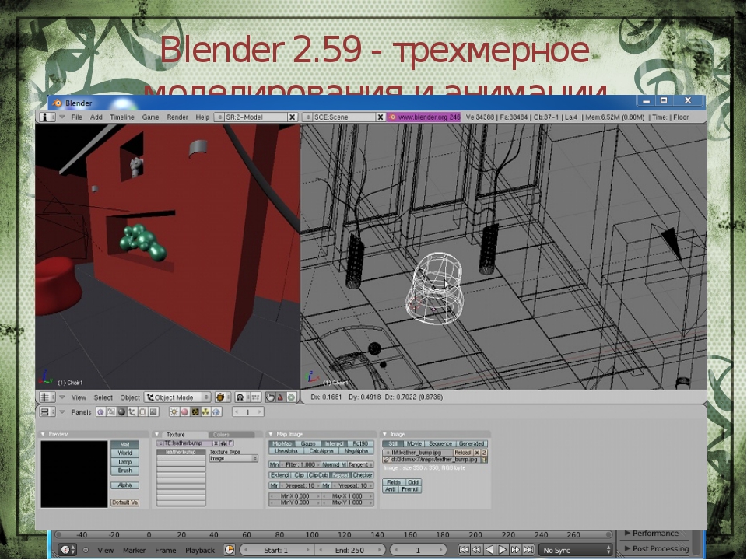Enable the NegAlpha option

[x=356, y=451]
